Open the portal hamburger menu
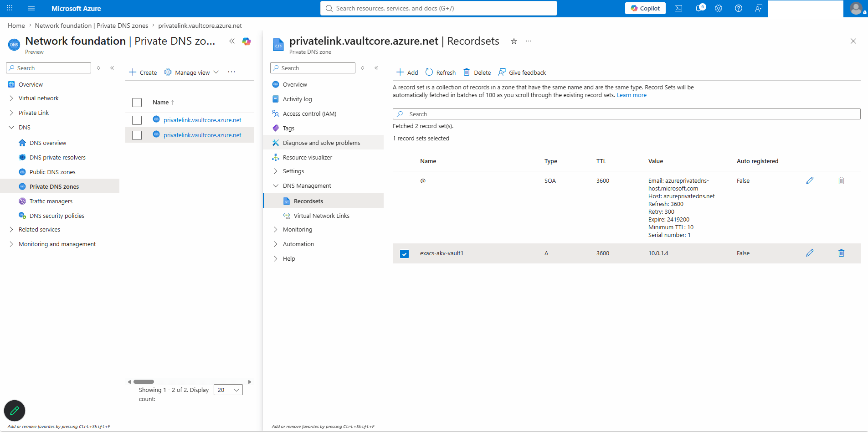This screenshot has height=433, width=868. click(x=31, y=8)
